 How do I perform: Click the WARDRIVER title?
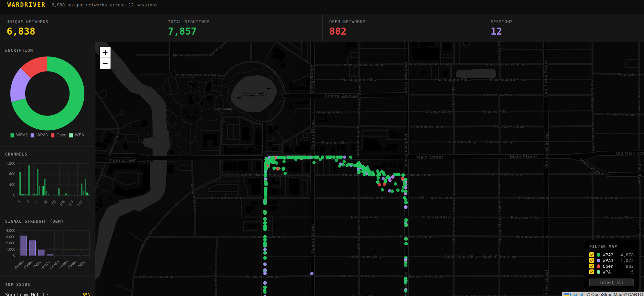click(26, 5)
